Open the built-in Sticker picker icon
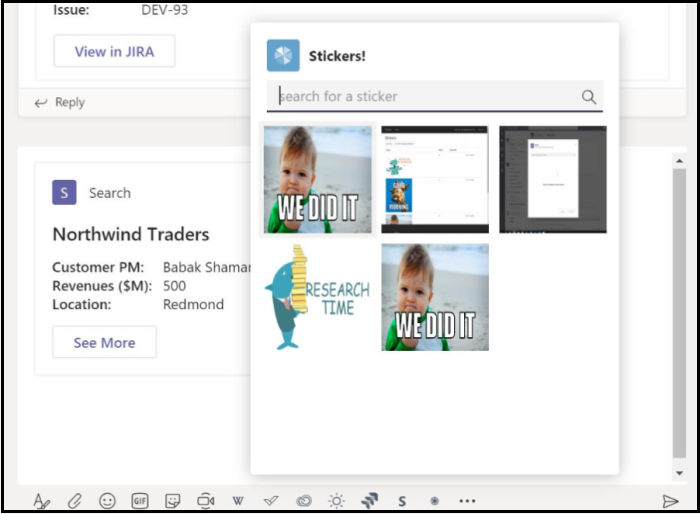 click(173, 501)
